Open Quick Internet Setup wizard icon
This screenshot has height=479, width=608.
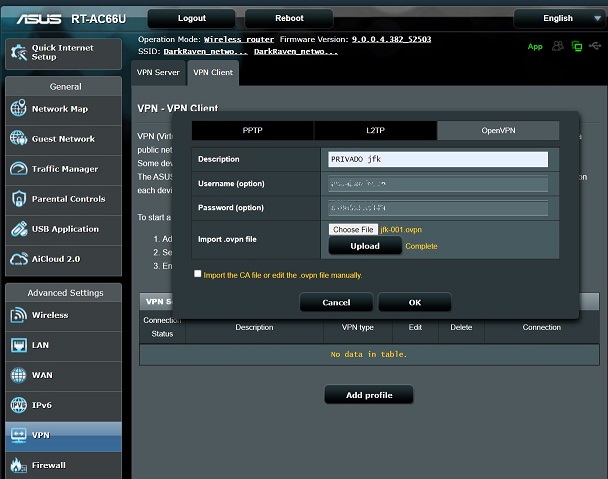click(18, 52)
